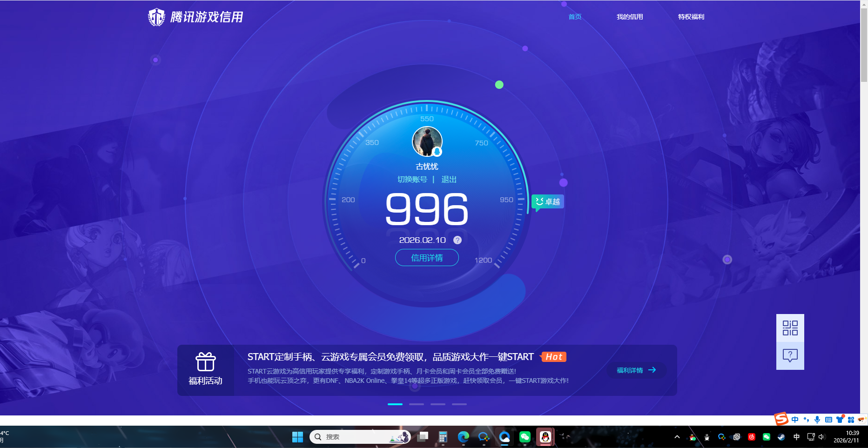The height and width of the screenshot is (448, 868).
Task: Click the Sogou microphone voice input icon
Action: click(817, 420)
